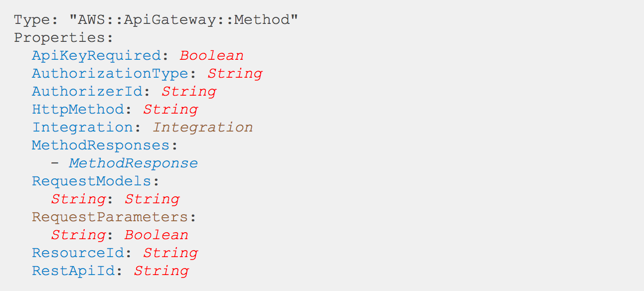Open the italic MethodResponse type link
The image size is (644, 291).
click(x=133, y=163)
